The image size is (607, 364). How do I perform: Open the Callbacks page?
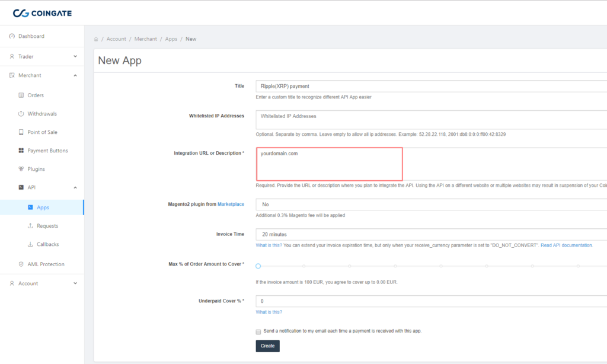point(46,244)
